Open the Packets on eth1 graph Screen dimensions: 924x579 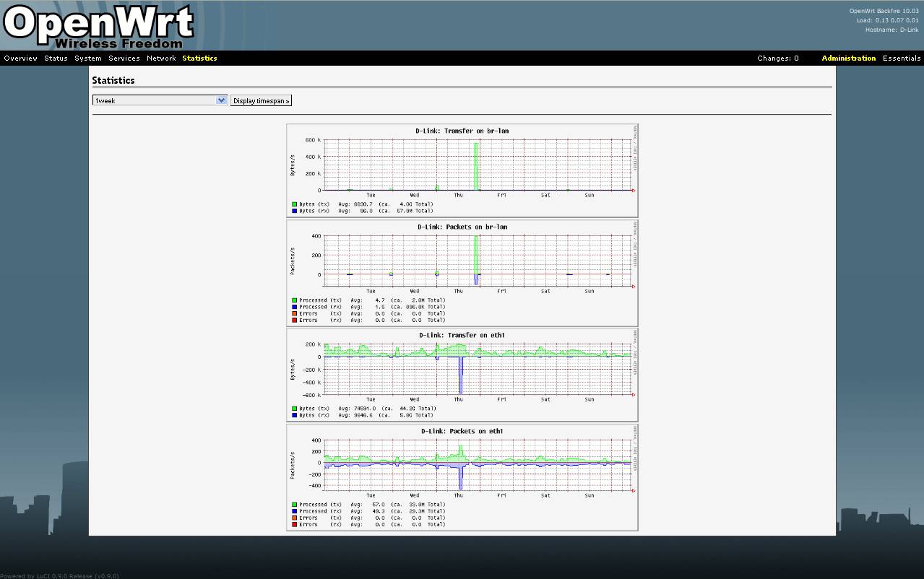click(462, 477)
